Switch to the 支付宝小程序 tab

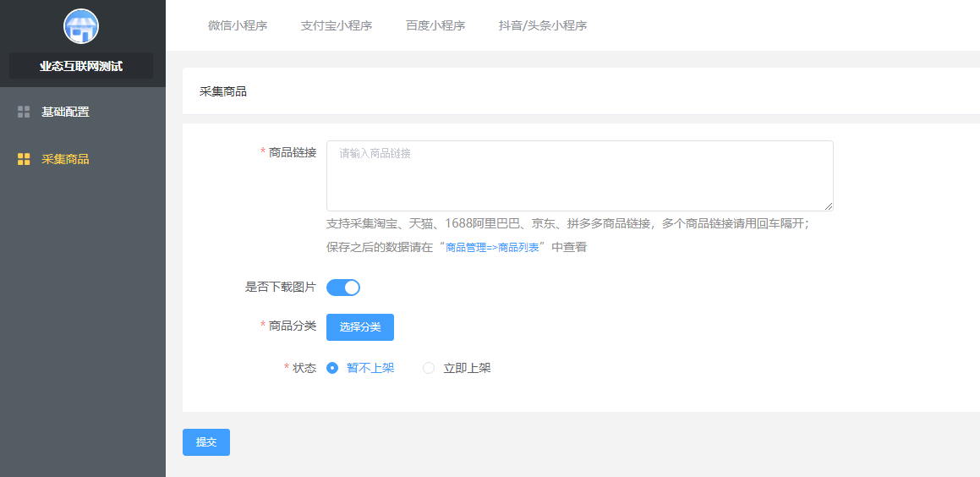[x=337, y=25]
